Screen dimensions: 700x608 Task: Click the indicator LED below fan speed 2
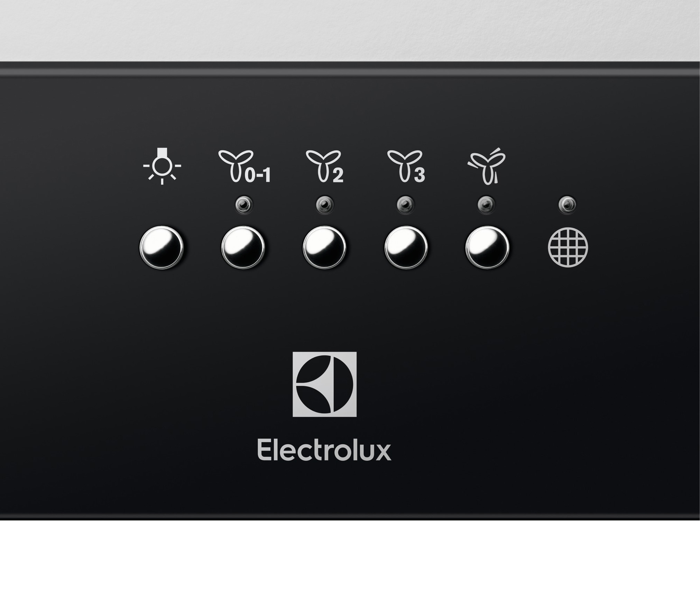click(324, 205)
